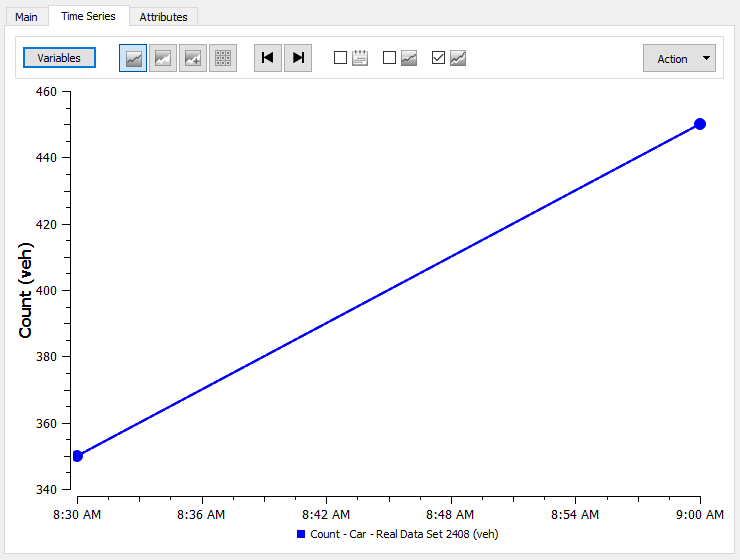740x560 pixels.
Task: Uncheck the checked chart checkbox
Action: pos(438,58)
